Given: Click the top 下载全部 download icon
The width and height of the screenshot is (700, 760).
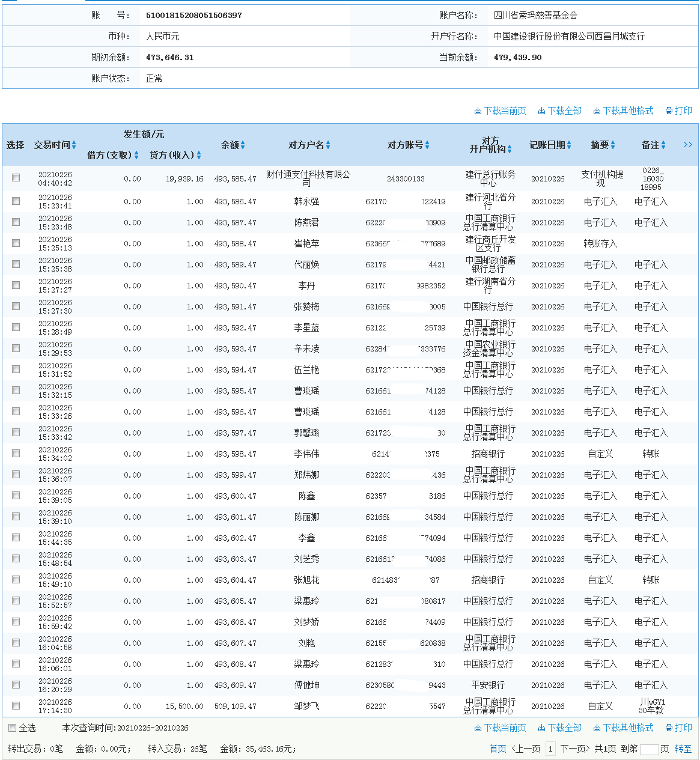Looking at the screenshot, I should (541, 111).
